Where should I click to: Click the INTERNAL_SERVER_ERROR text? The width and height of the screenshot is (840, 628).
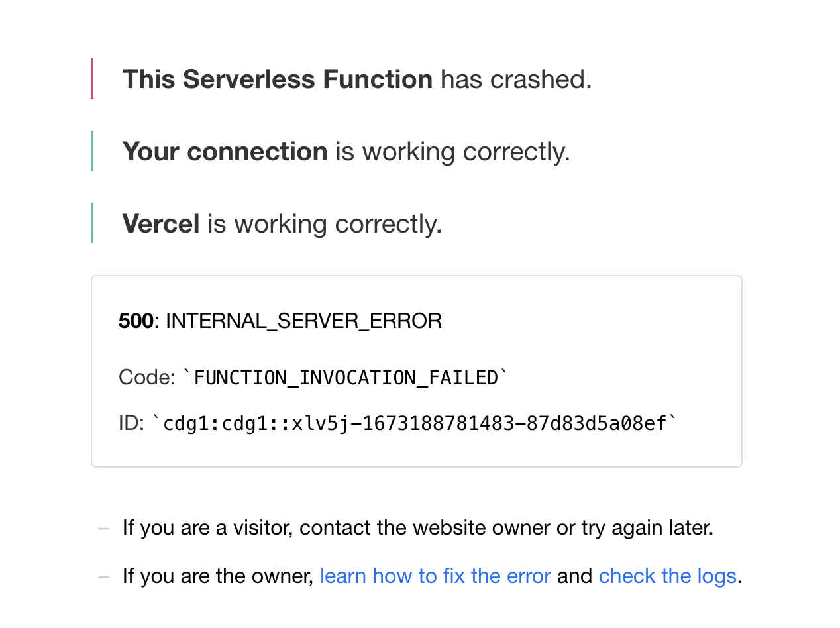[x=303, y=321]
